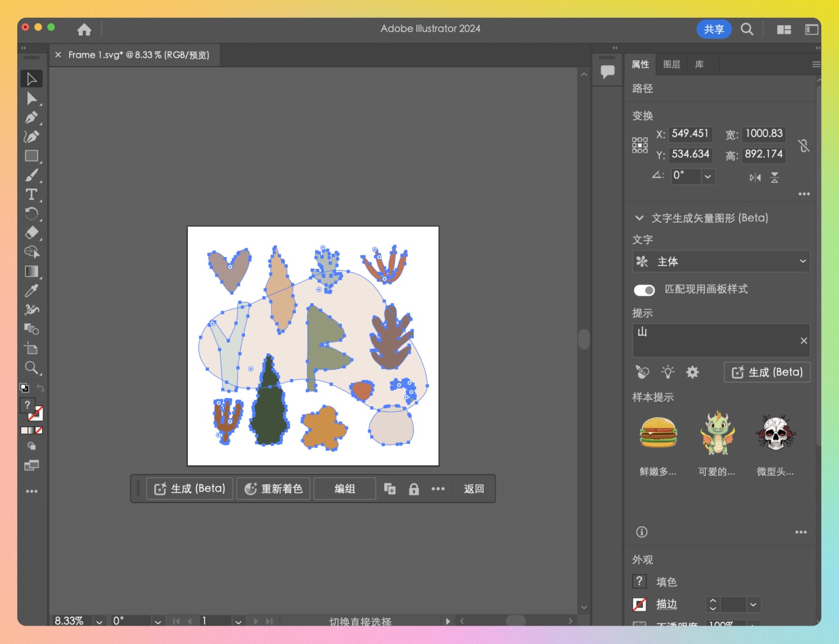
Task: Open the canvas rotation dropdown in status bar
Action: click(158, 621)
